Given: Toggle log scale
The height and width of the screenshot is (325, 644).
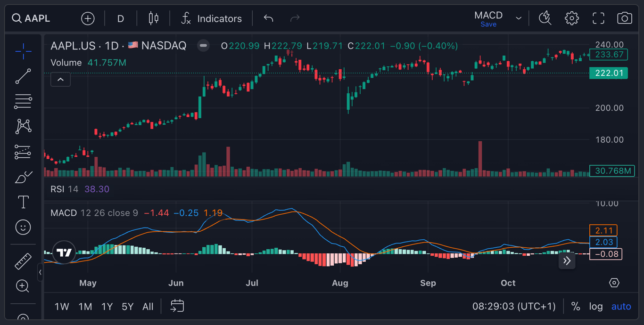Looking at the screenshot, I should (x=596, y=307).
